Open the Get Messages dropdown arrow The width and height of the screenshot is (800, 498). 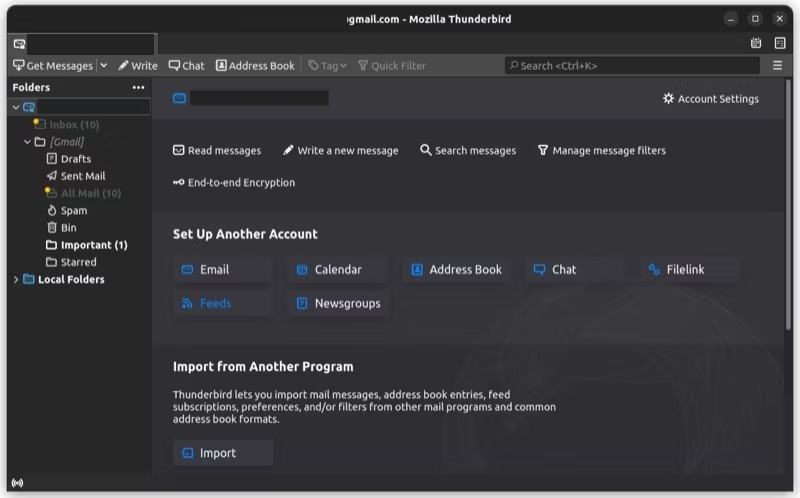pyautogui.click(x=104, y=65)
